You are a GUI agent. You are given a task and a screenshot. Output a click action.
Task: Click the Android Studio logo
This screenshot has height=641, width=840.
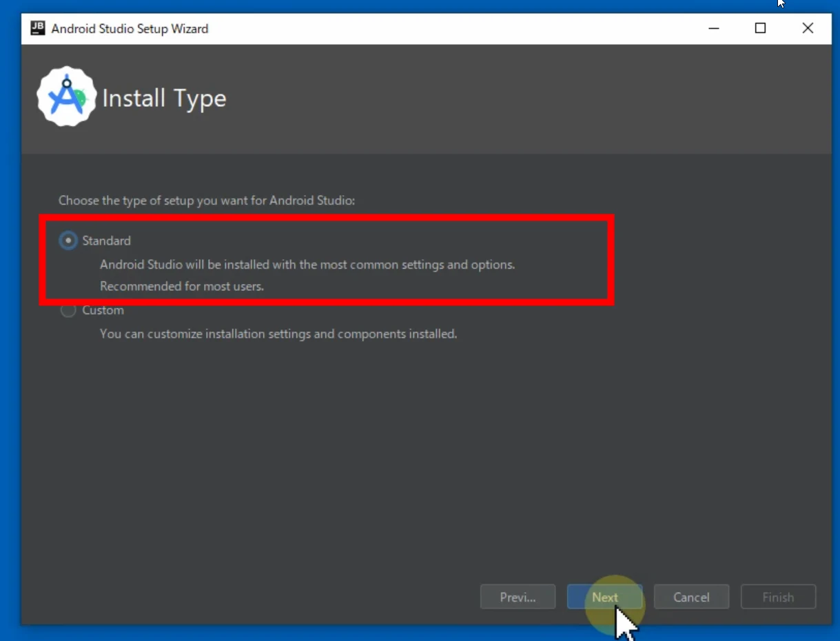[66, 96]
